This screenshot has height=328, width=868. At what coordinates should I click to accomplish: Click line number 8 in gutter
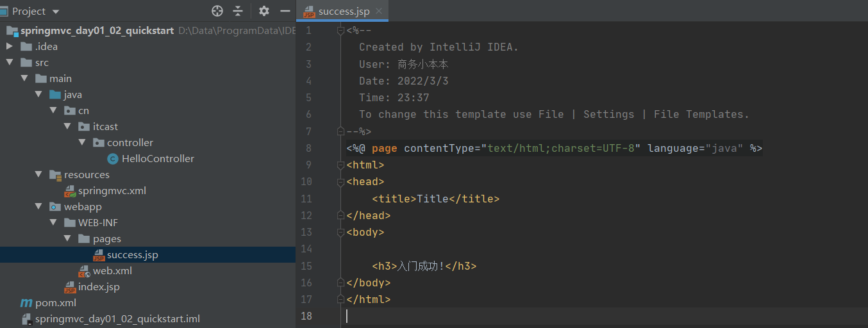308,148
